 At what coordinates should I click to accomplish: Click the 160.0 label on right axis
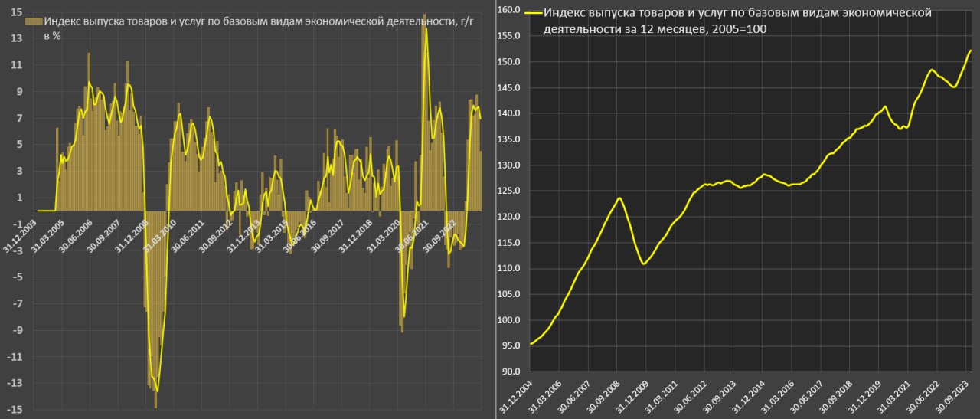(508, 10)
